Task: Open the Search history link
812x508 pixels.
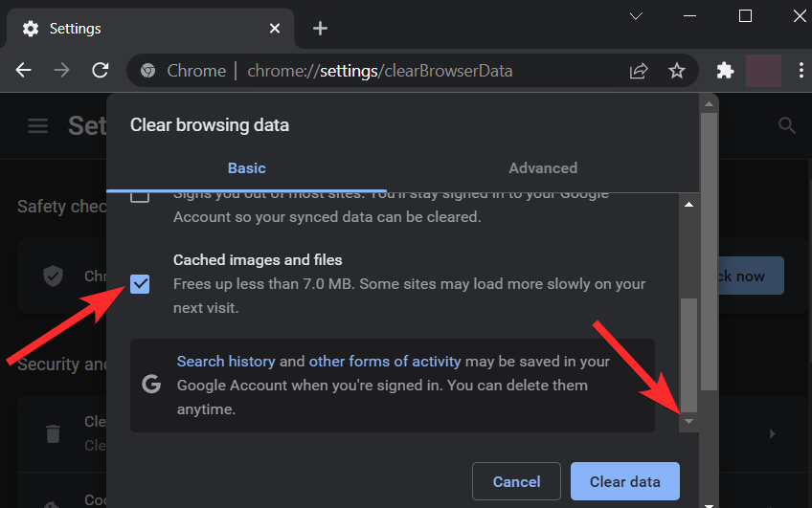Action: pos(226,362)
